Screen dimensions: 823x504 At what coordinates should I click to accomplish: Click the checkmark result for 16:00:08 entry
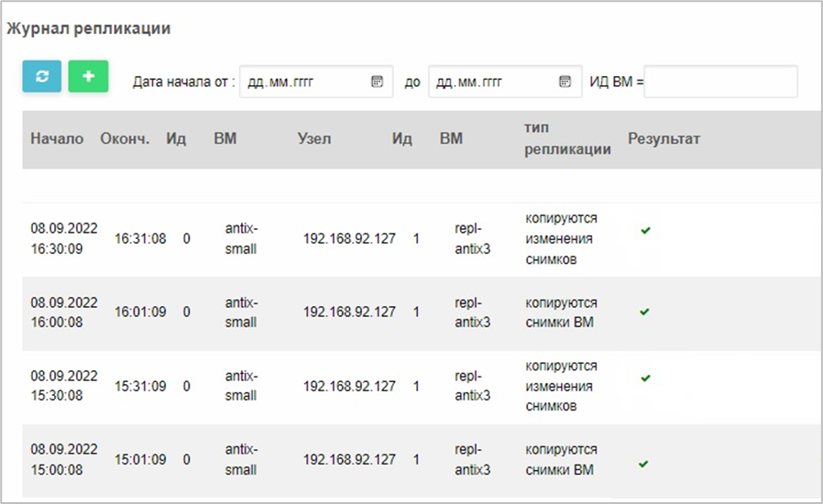[x=645, y=312]
